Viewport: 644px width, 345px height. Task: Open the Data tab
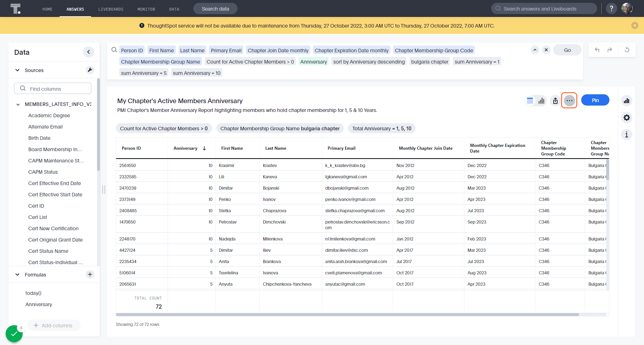174,9
